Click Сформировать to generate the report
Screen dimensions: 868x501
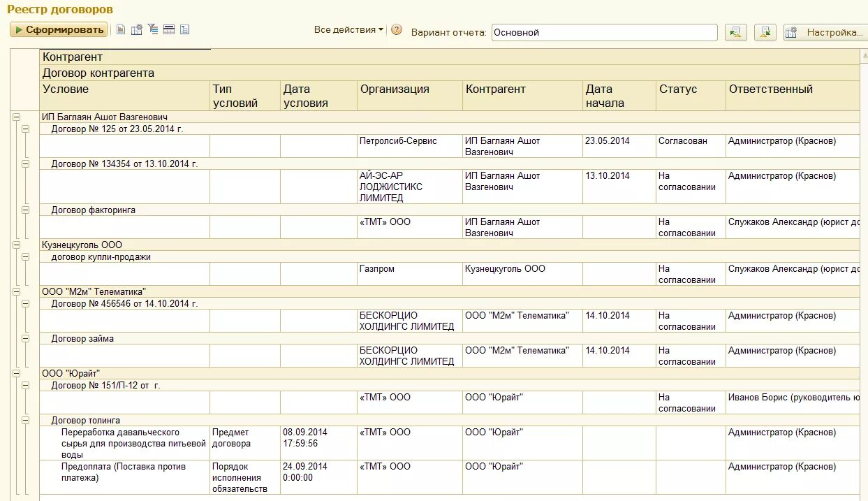(59, 29)
